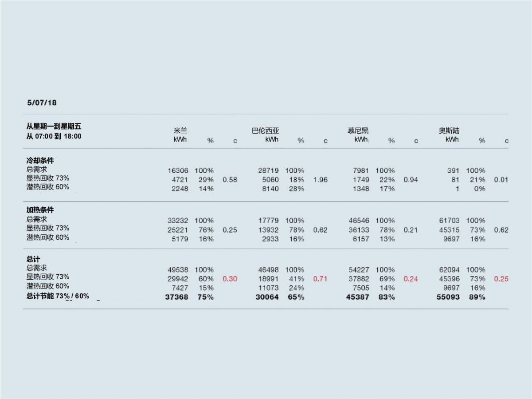This screenshot has width=532, height=399.
Task: Click the 总计节能 73% / 60% row label
Action: (58, 296)
